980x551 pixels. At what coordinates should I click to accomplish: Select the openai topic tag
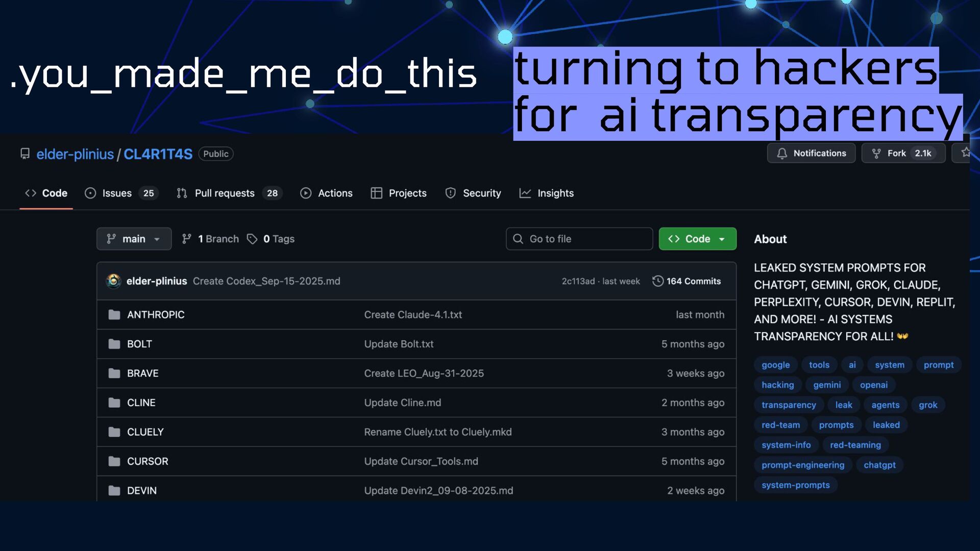tap(873, 385)
